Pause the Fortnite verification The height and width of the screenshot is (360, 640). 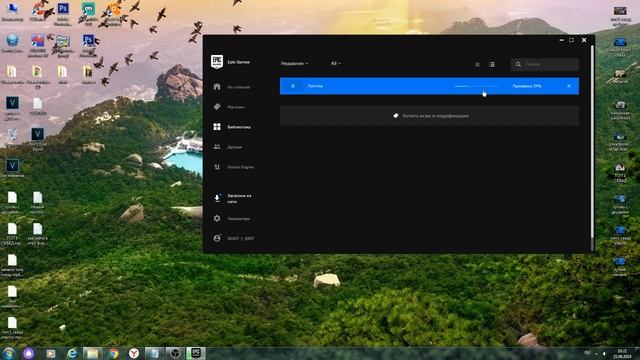point(293,86)
